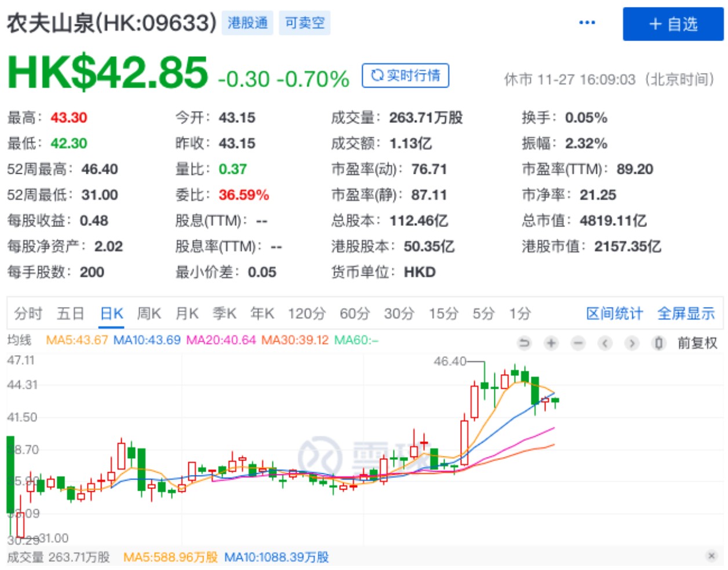Click the volume MA10:1088.39万股 label
The width and height of the screenshot is (728, 570).
(x=276, y=557)
